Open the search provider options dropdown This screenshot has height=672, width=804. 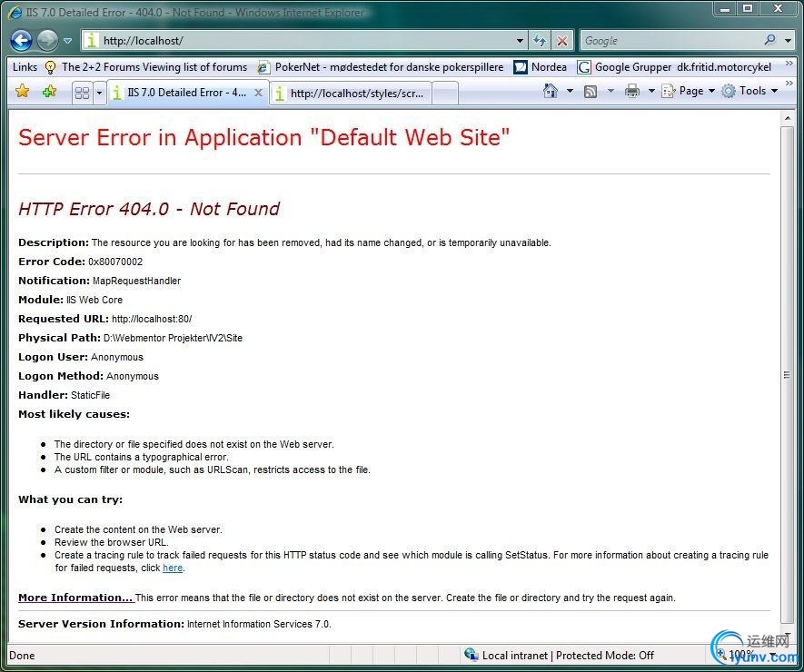click(789, 41)
